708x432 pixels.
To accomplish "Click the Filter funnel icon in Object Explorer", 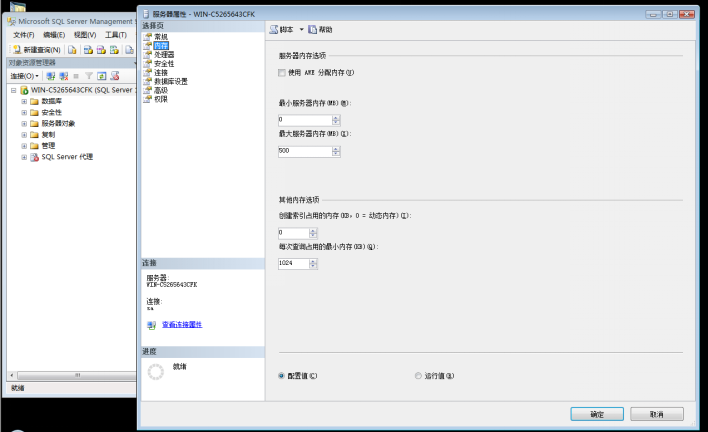I will pyautogui.click(x=89, y=76).
